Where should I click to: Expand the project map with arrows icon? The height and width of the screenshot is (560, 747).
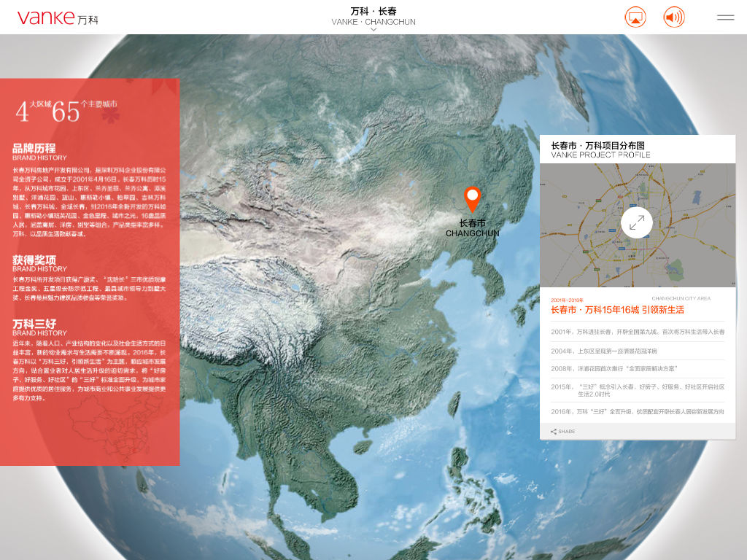[637, 222]
